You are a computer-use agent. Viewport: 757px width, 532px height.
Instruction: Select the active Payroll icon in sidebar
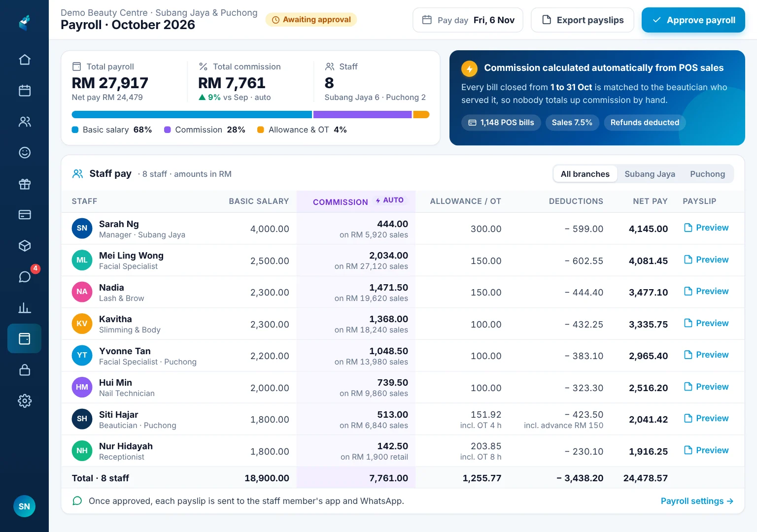(x=24, y=338)
